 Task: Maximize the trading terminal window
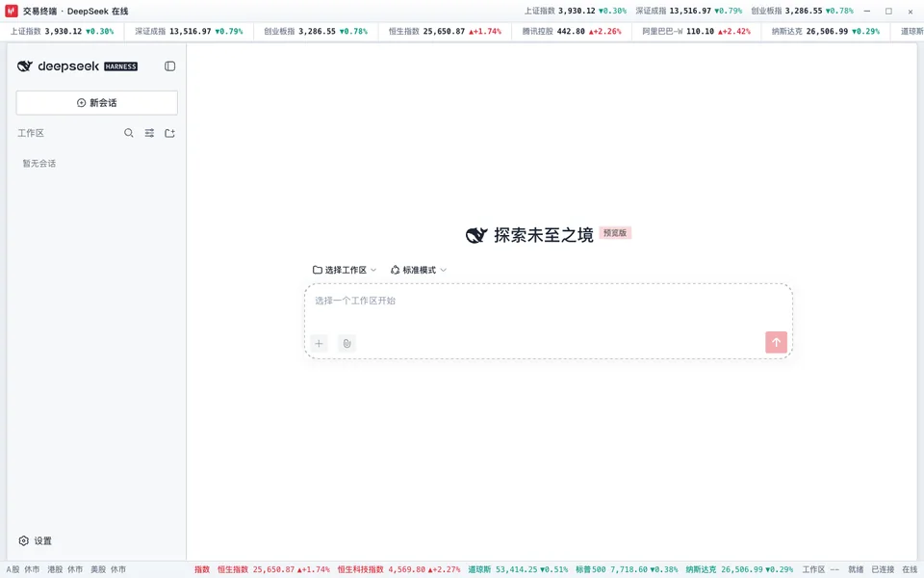click(888, 11)
